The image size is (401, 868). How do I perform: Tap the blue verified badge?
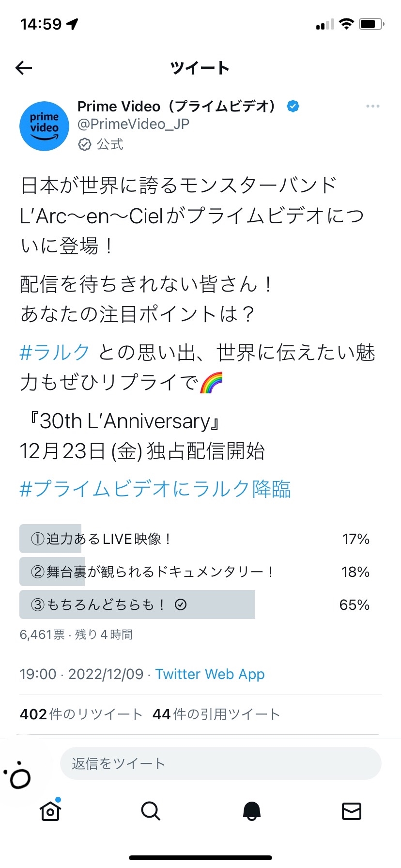[293, 106]
